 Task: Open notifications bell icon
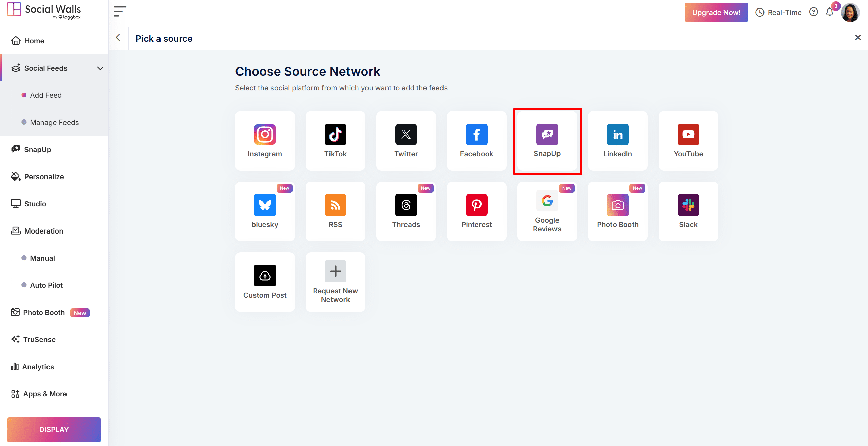(829, 12)
